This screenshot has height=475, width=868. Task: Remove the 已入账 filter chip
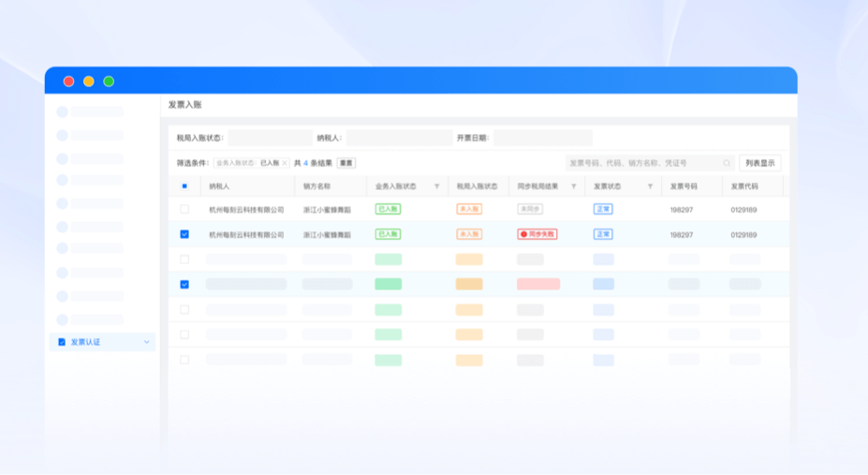coord(285,163)
